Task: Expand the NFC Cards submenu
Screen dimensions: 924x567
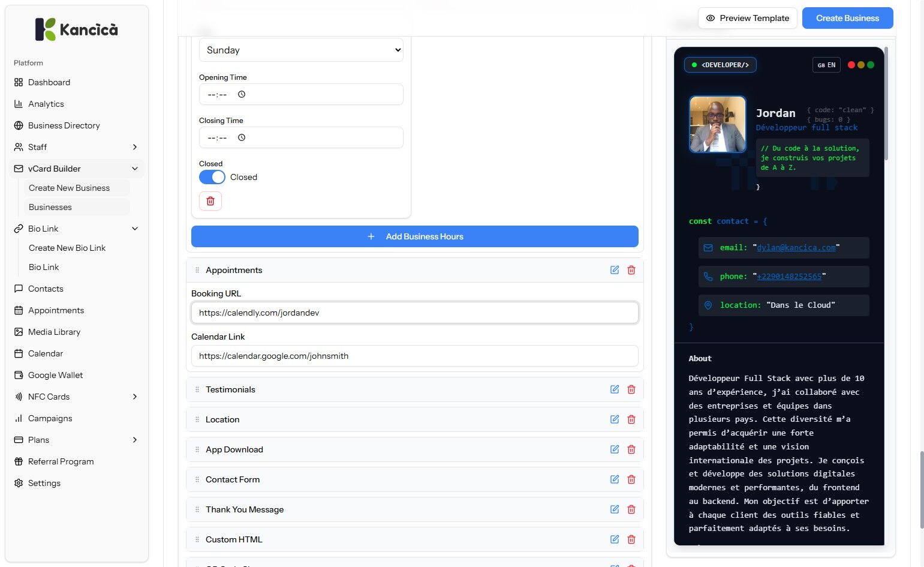Action: pos(135,397)
